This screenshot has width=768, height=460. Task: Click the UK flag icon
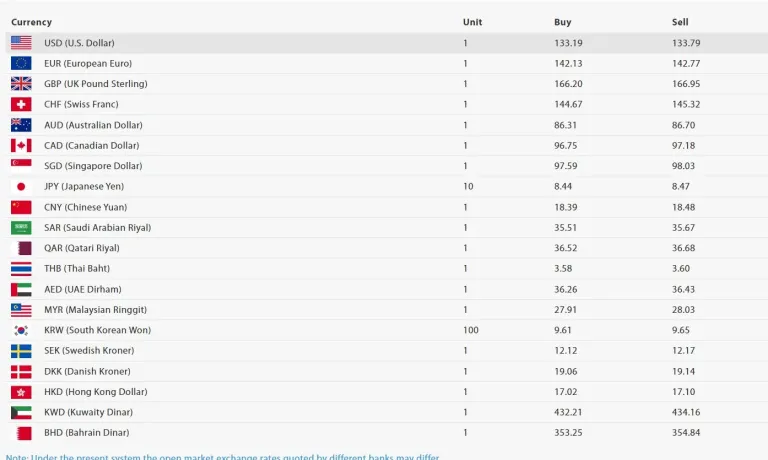click(x=21, y=84)
